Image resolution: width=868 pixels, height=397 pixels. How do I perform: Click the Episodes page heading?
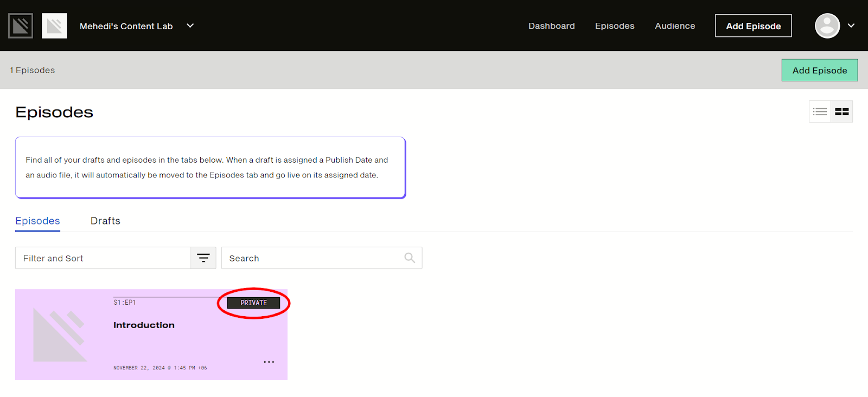[54, 112]
